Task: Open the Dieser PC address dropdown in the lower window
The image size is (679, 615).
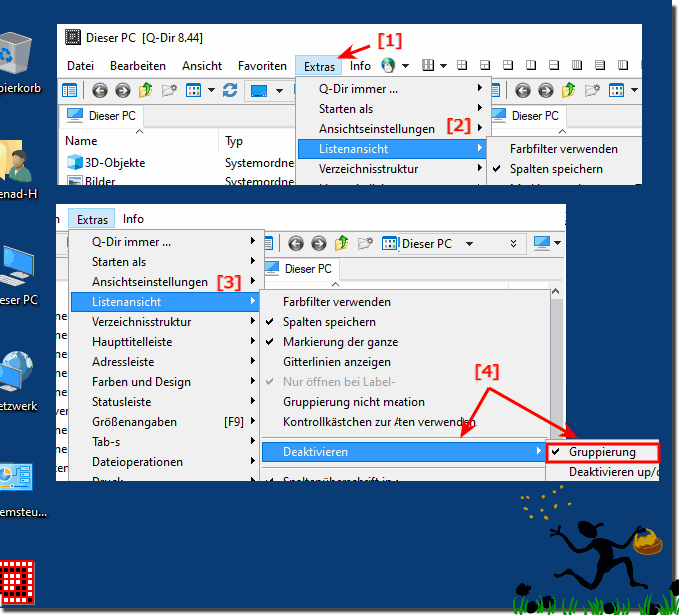Action: click(469, 244)
